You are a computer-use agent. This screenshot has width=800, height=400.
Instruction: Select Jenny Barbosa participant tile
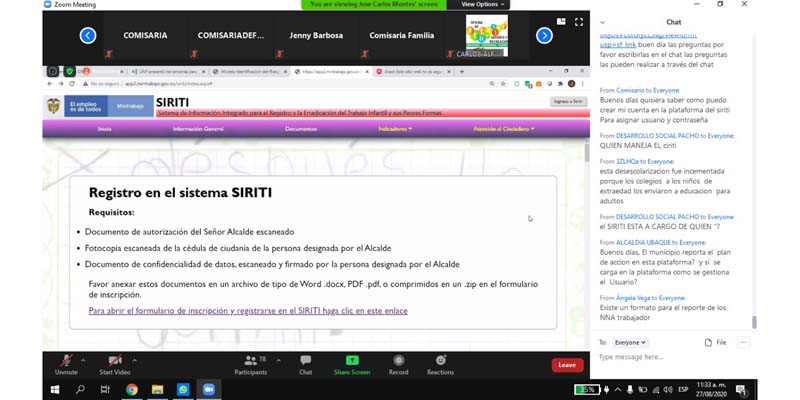316,35
